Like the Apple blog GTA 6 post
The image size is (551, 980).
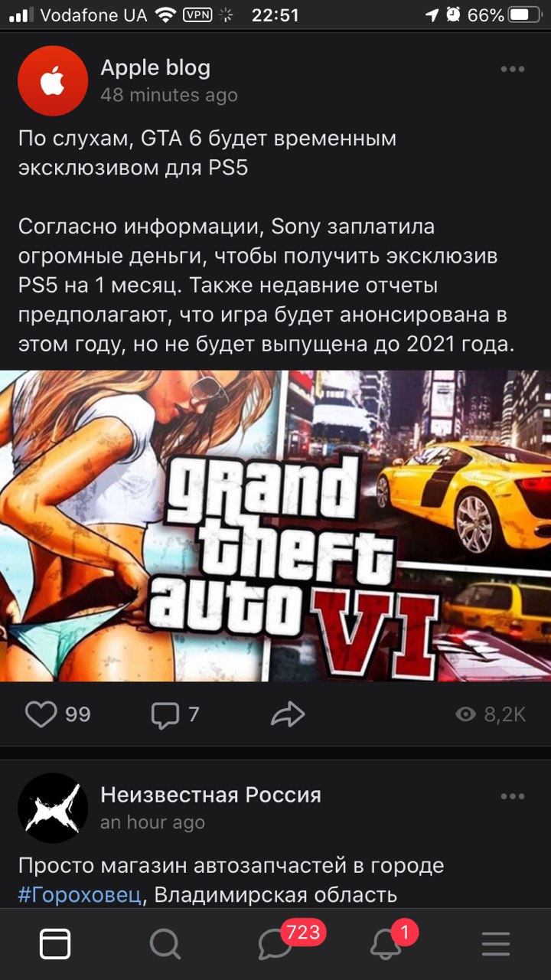pos(41,714)
